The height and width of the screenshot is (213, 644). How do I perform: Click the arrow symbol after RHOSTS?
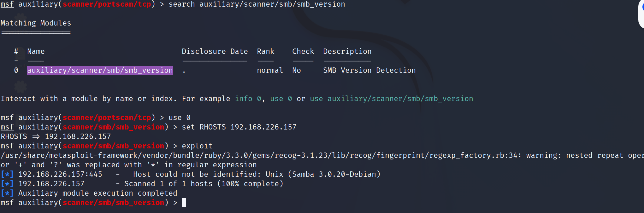(36, 136)
